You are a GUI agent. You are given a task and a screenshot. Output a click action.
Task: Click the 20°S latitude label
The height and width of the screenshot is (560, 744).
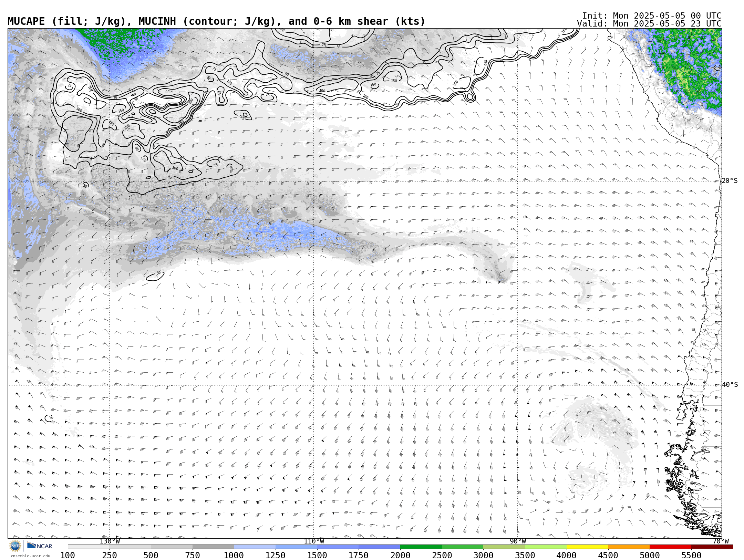point(730,181)
